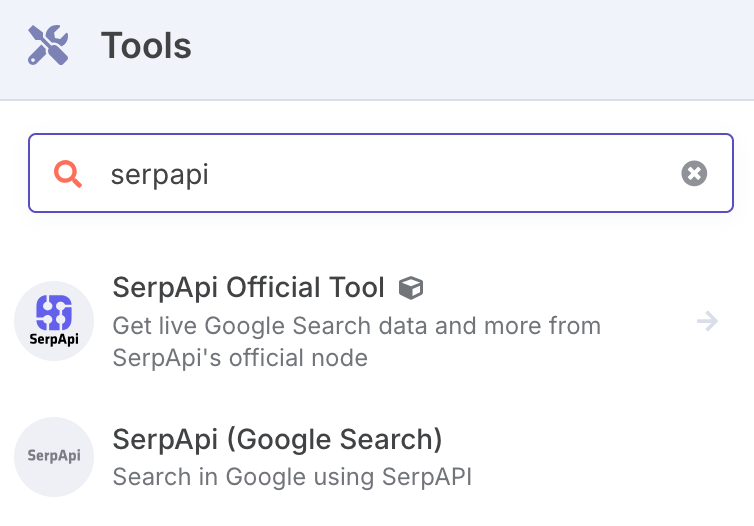Viewport: 754px width, 526px height.
Task: Click the SerpApi Official Tool logo
Action: [x=54, y=321]
